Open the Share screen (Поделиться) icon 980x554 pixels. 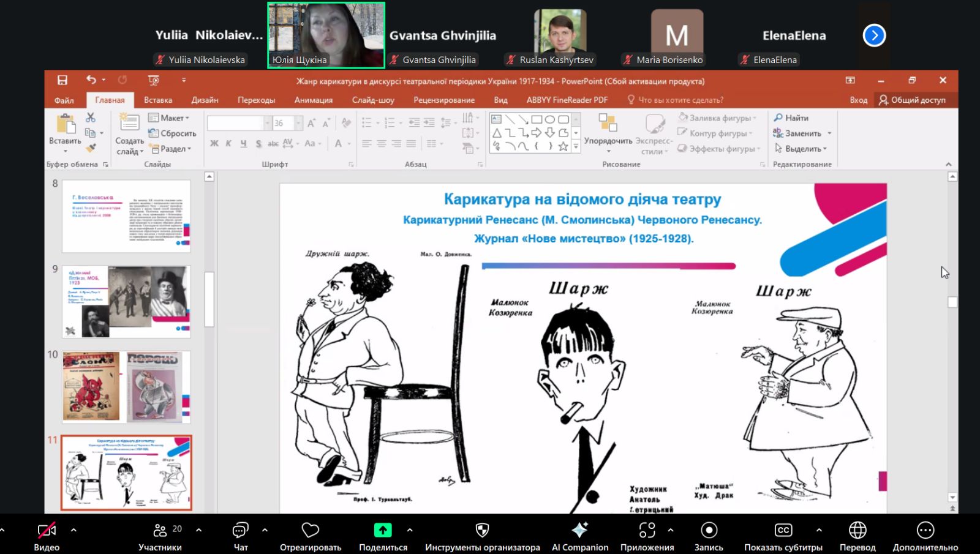click(383, 530)
